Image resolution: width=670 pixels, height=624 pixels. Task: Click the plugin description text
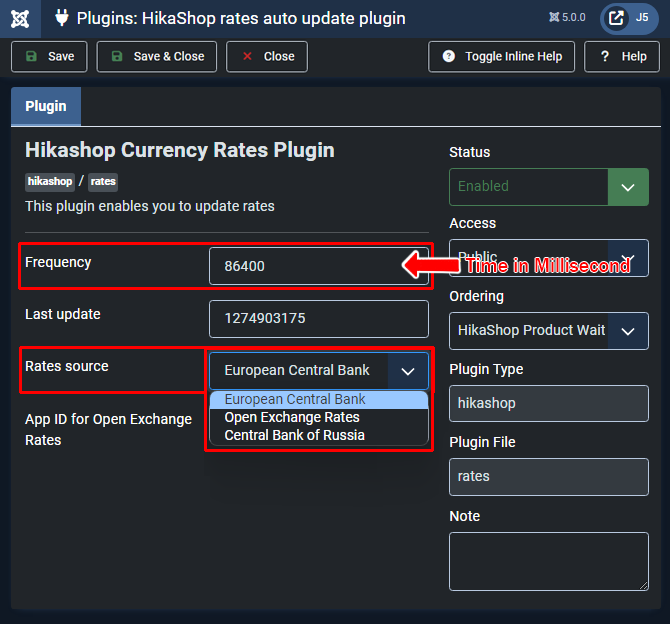point(150,206)
